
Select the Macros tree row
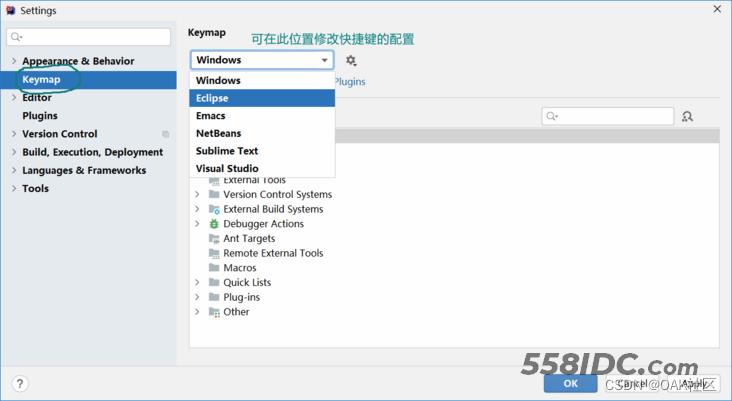(454, 268)
